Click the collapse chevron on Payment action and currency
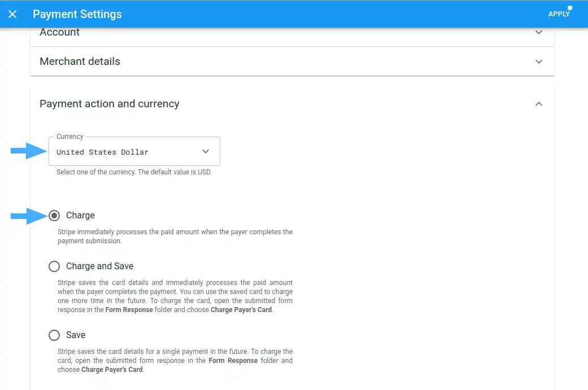Image resolution: width=588 pixels, height=390 pixels. click(539, 104)
